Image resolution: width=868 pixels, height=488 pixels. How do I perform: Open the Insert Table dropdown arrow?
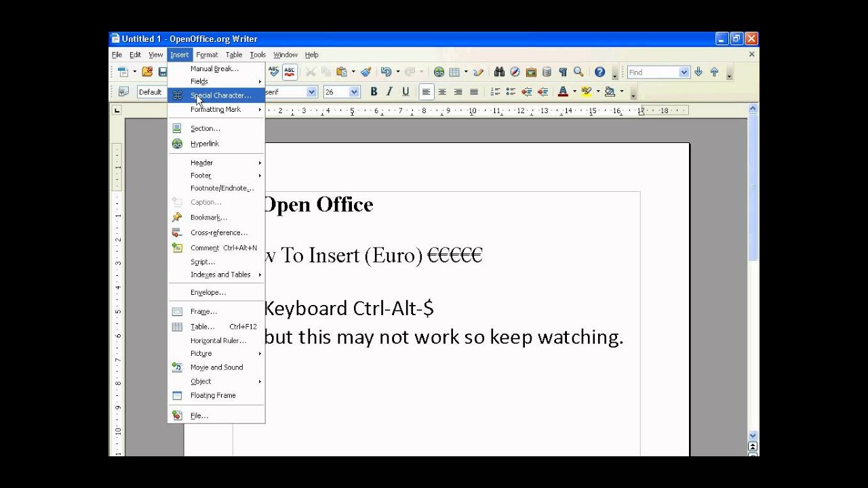(x=466, y=72)
